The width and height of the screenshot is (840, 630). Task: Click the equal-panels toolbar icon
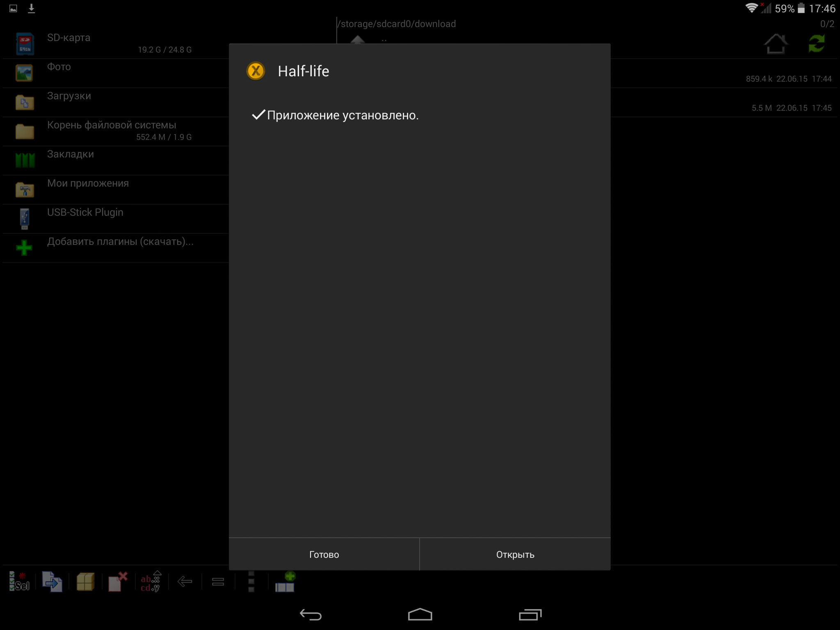[x=218, y=582]
